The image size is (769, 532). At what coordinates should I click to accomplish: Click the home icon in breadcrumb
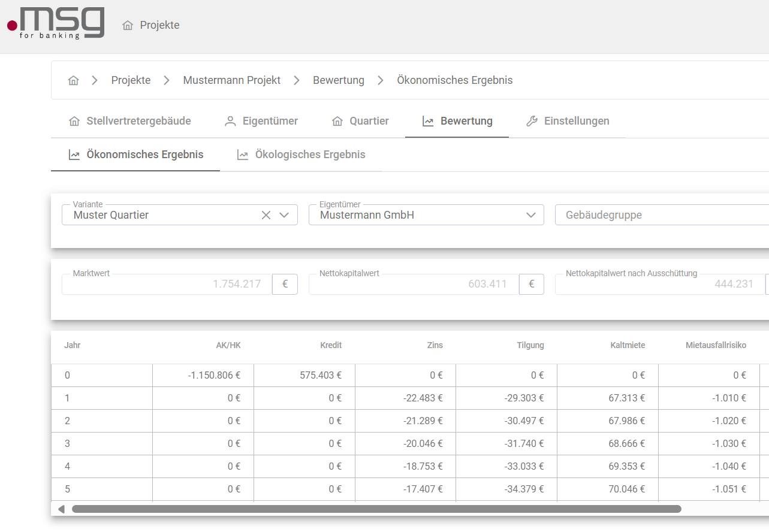[x=74, y=80]
